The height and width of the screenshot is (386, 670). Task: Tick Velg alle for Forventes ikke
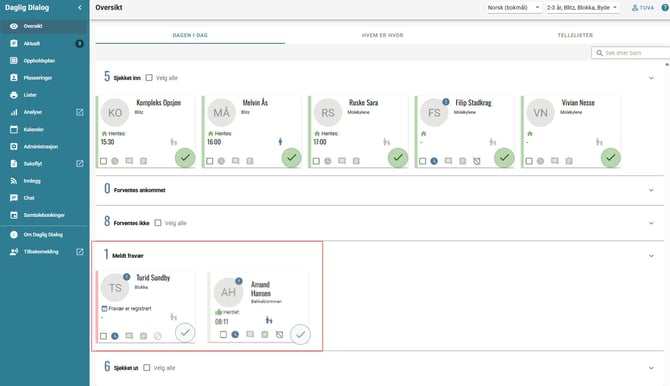[x=158, y=223]
